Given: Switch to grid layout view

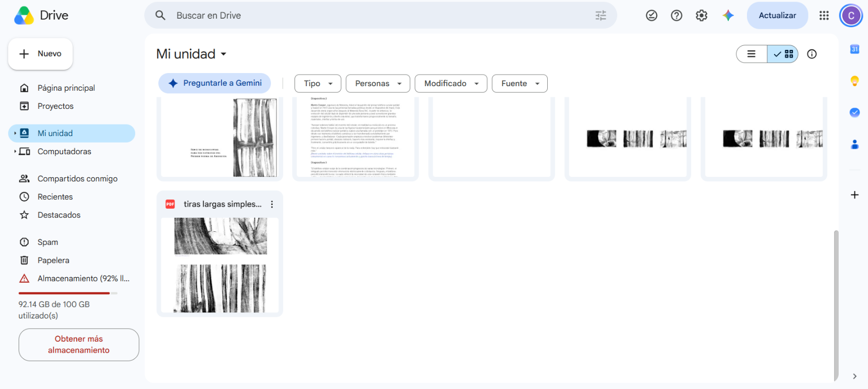Looking at the screenshot, I should click(x=783, y=54).
